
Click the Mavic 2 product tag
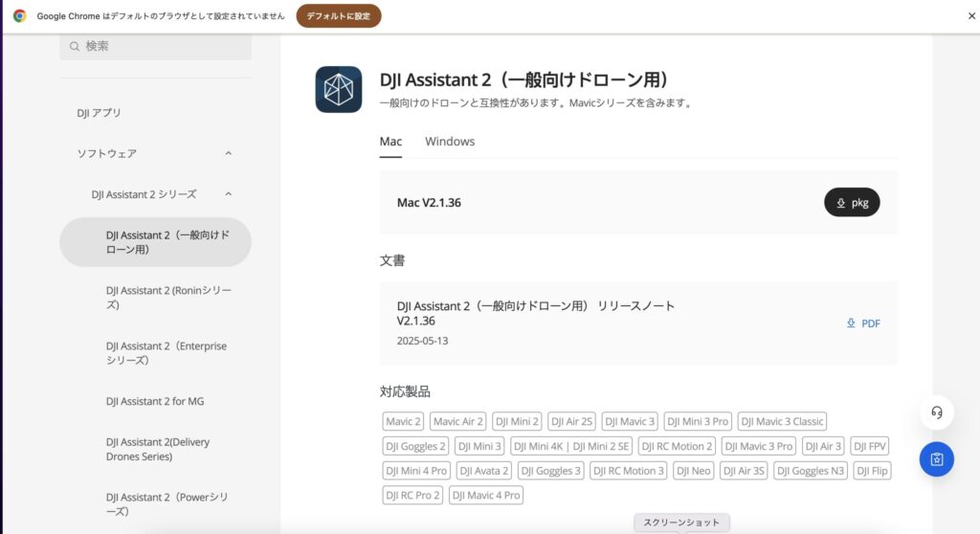click(403, 421)
